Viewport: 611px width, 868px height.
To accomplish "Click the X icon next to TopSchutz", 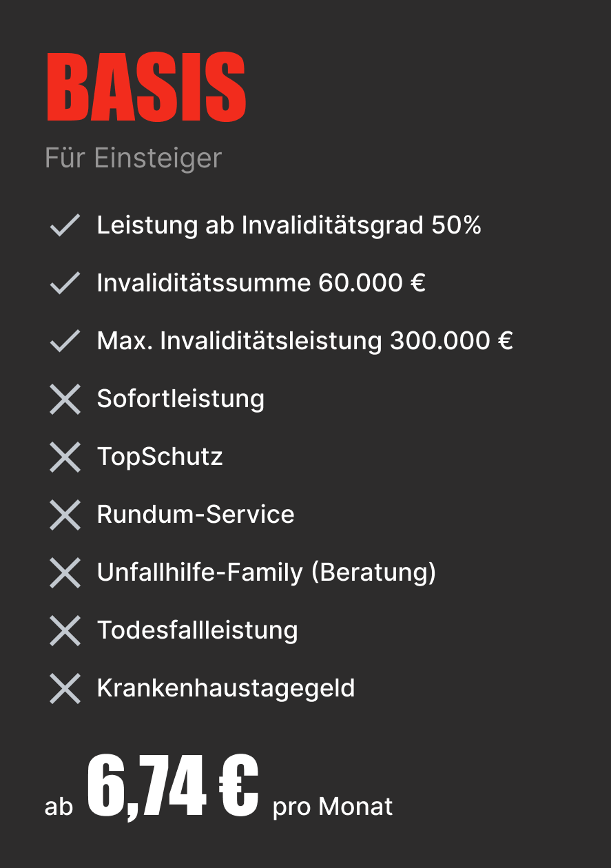I will coord(65,457).
